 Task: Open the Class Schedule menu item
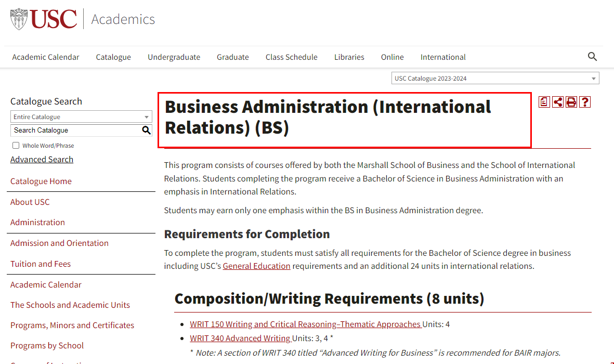pyautogui.click(x=291, y=57)
